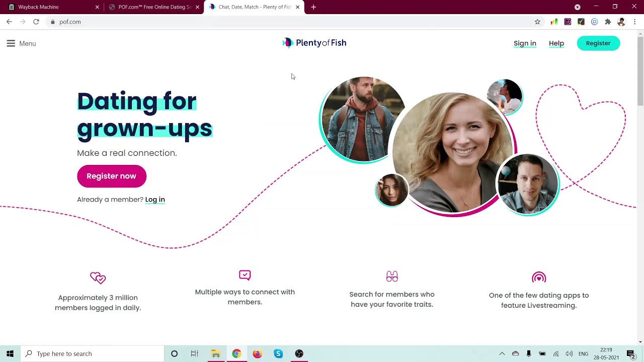This screenshot has width=644, height=362.
Task: Click the pink Register now button
Action: 112,176
